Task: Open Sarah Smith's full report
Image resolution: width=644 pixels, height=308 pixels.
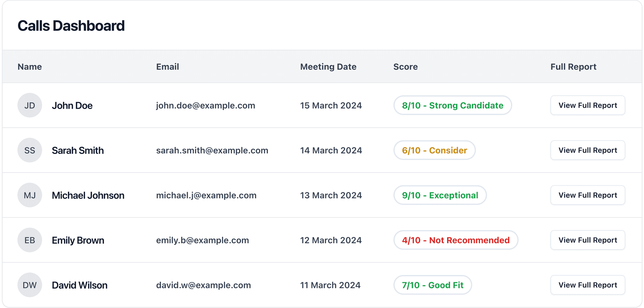Action: (x=588, y=150)
